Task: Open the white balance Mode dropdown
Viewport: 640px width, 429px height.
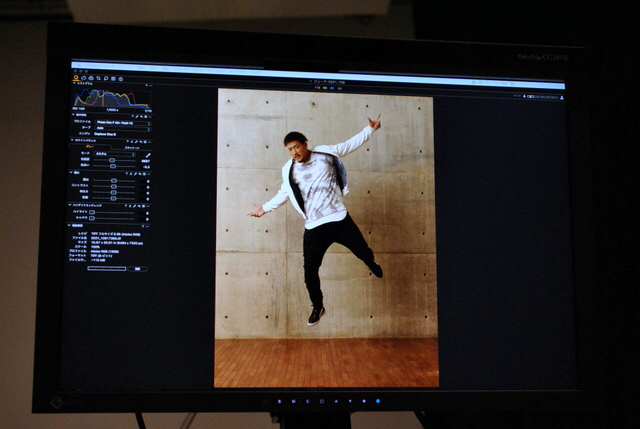Action: click(x=115, y=154)
